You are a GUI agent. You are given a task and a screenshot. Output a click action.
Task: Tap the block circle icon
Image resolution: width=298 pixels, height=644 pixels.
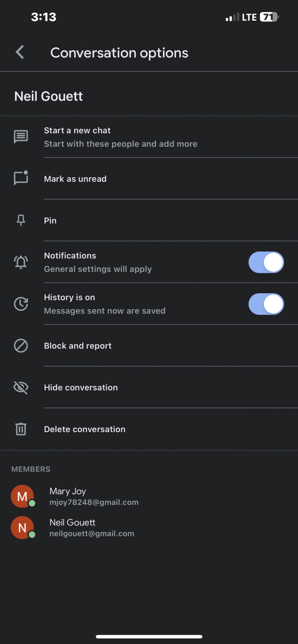(x=21, y=346)
